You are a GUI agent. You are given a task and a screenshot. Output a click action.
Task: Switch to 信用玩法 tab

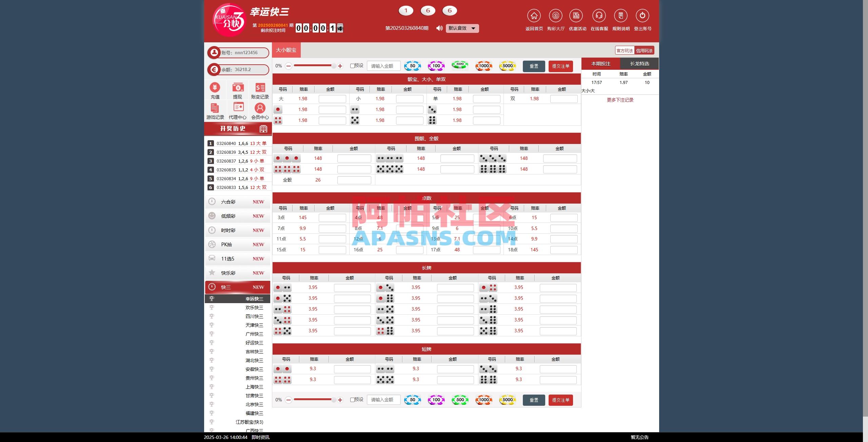click(x=645, y=50)
